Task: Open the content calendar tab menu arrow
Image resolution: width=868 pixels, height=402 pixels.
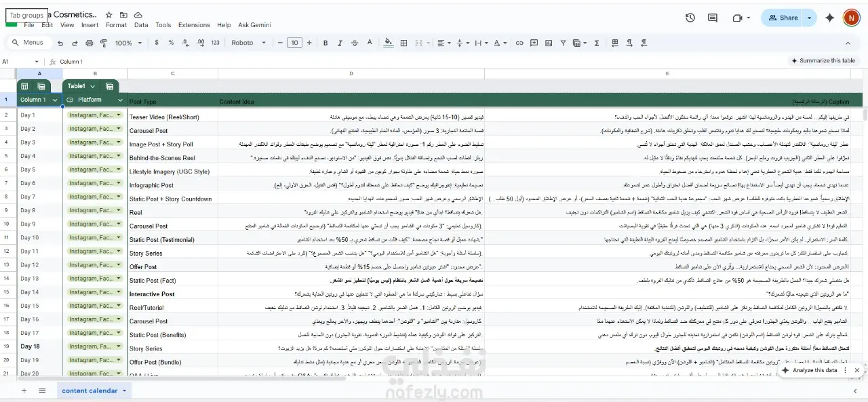Action: pos(125,390)
